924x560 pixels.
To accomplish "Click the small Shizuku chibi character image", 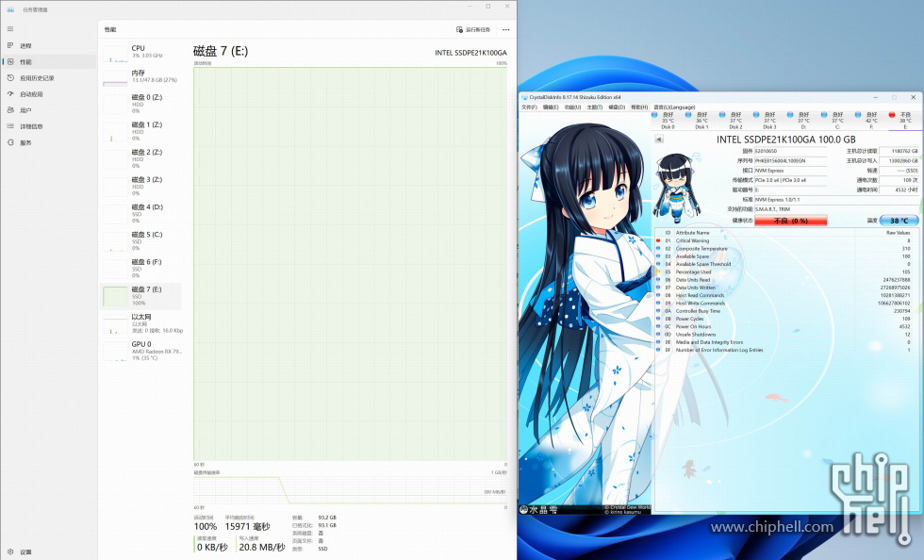I will [677, 187].
